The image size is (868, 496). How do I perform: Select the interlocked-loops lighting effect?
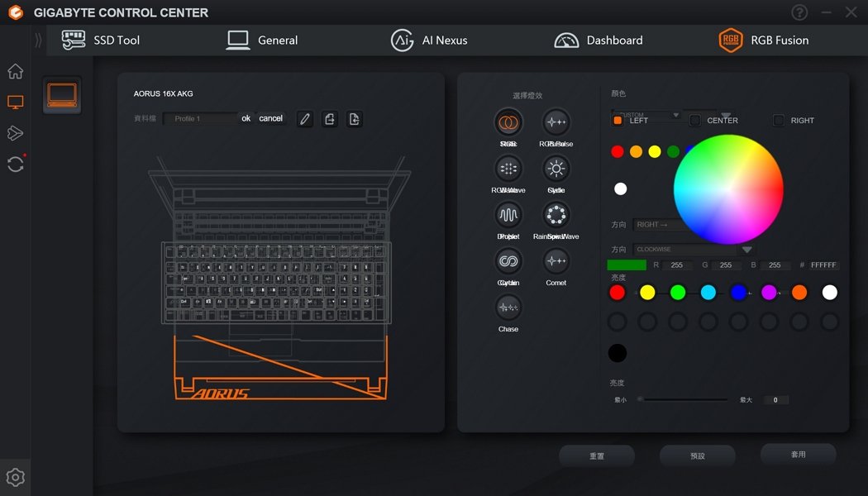[508, 260]
